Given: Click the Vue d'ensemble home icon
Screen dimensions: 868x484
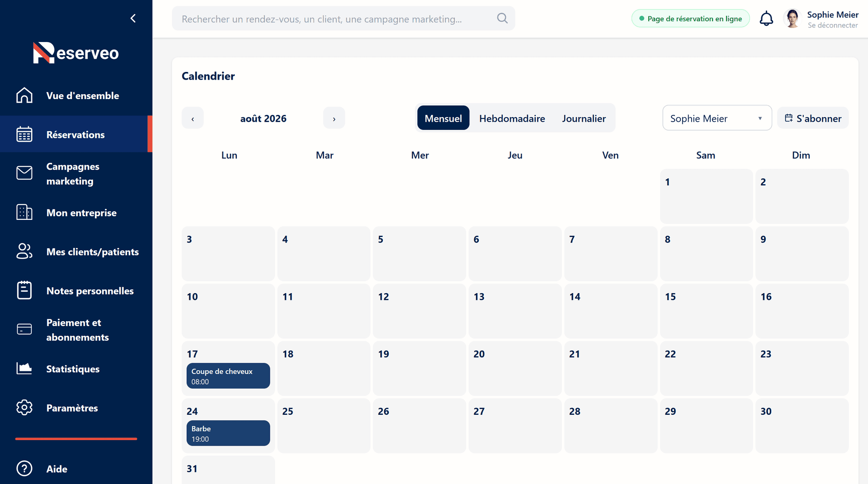Looking at the screenshot, I should coord(24,95).
